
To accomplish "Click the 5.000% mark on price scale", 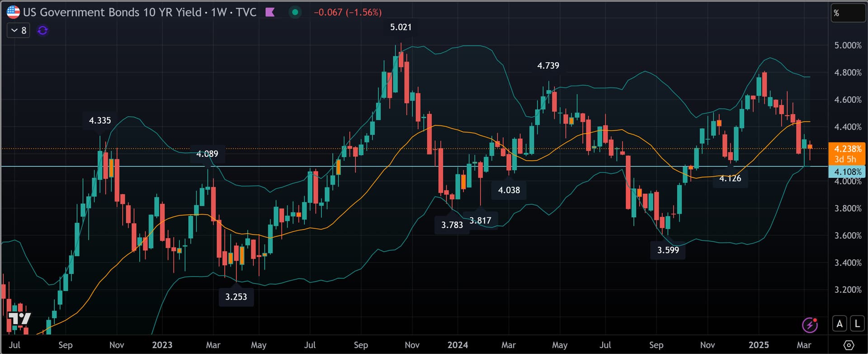I will coord(848,45).
